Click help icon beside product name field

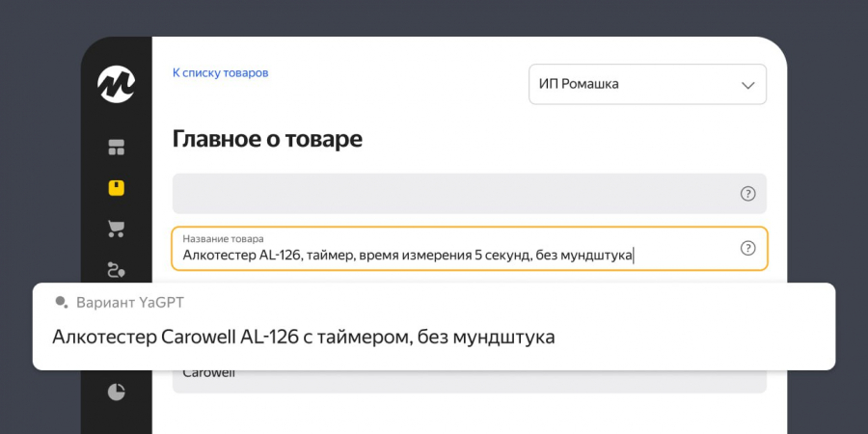click(747, 248)
